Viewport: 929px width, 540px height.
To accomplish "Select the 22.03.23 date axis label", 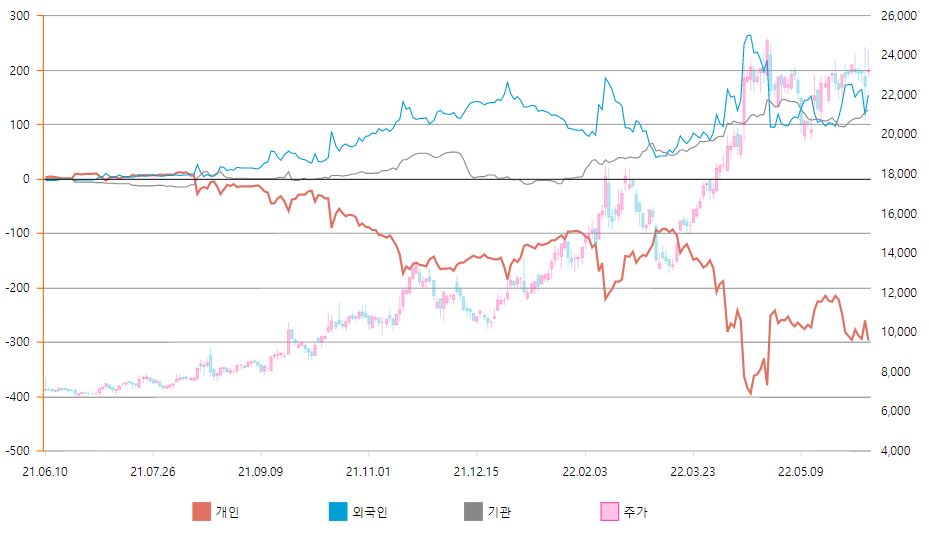I will pyautogui.click(x=693, y=470).
